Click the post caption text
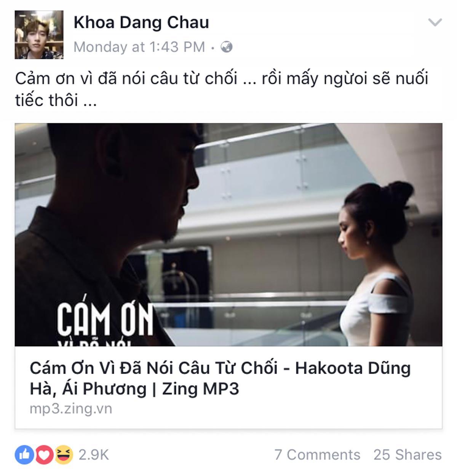Viewport: 457px width, 476px height. click(222, 89)
